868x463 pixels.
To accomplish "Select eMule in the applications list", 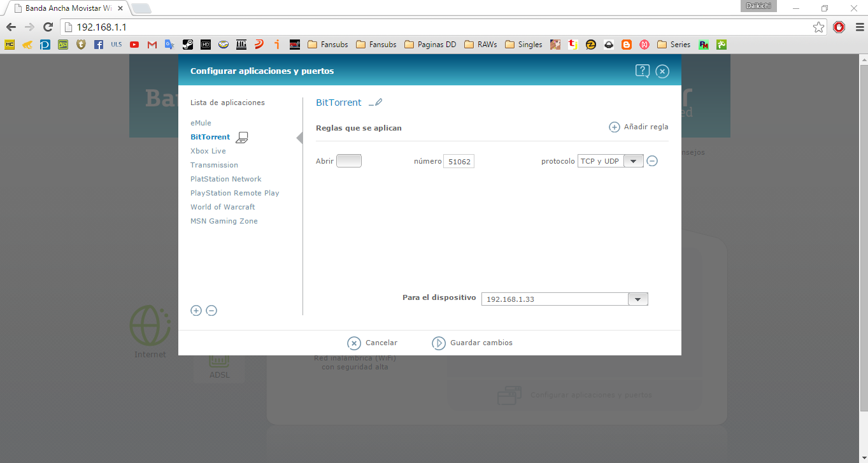I will (x=201, y=123).
